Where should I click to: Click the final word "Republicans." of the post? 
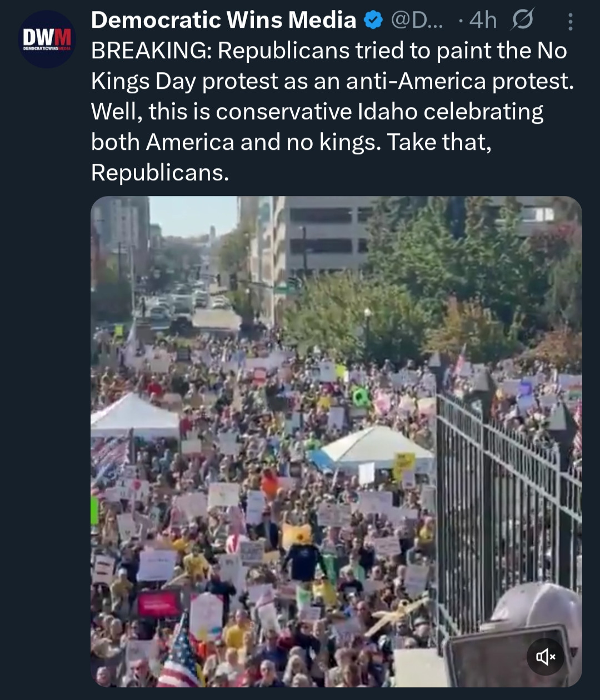[x=160, y=173]
